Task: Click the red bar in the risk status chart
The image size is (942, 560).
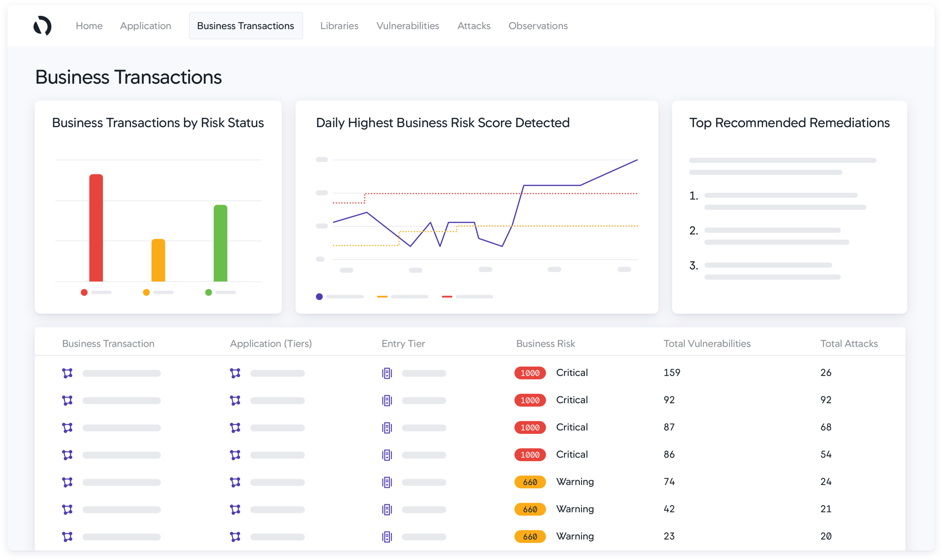Action: [x=96, y=228]
